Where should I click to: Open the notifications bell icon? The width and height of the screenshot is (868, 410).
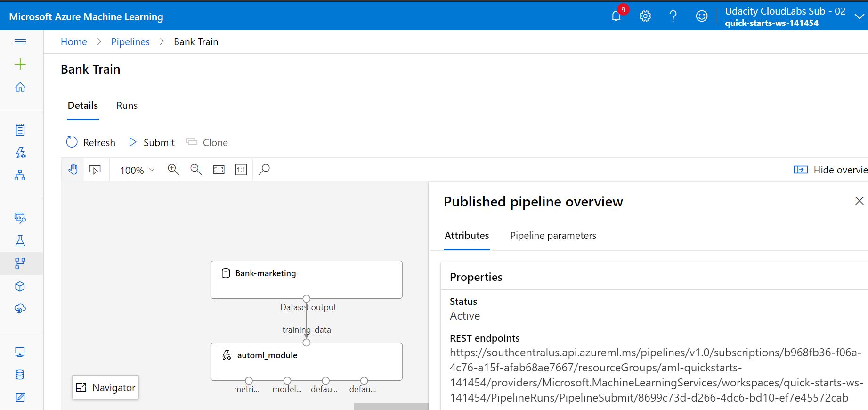[x=616, y=16]
